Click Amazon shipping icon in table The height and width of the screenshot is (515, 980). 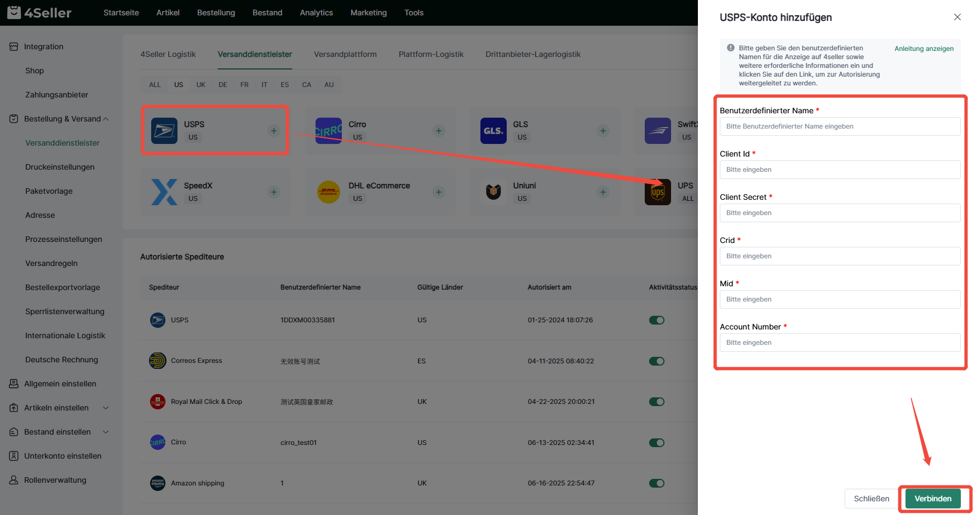pyautogui.click(x=158, y=483)
